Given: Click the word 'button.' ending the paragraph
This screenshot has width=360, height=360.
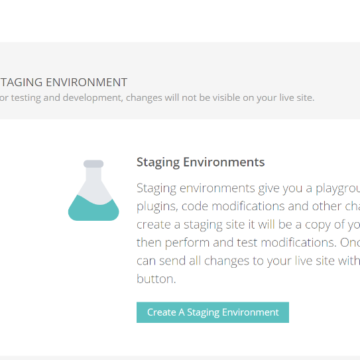Looking at the screenshot, I should tap(156, 279).
